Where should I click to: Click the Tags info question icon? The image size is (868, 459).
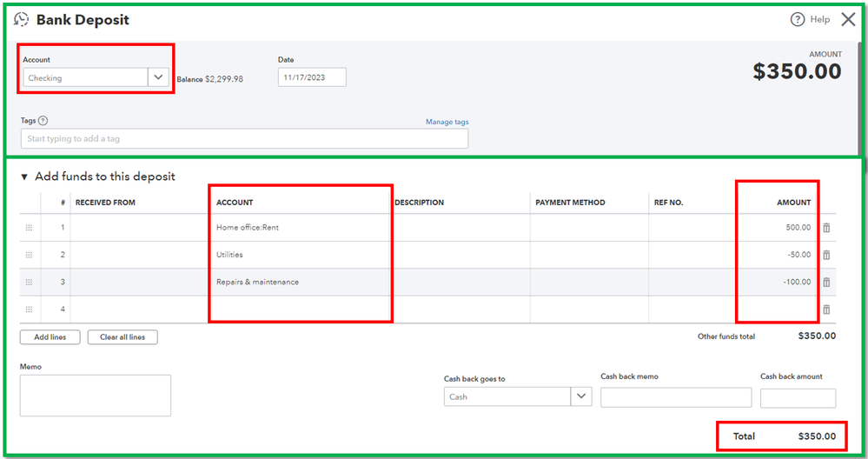click(x=43, y=122)
